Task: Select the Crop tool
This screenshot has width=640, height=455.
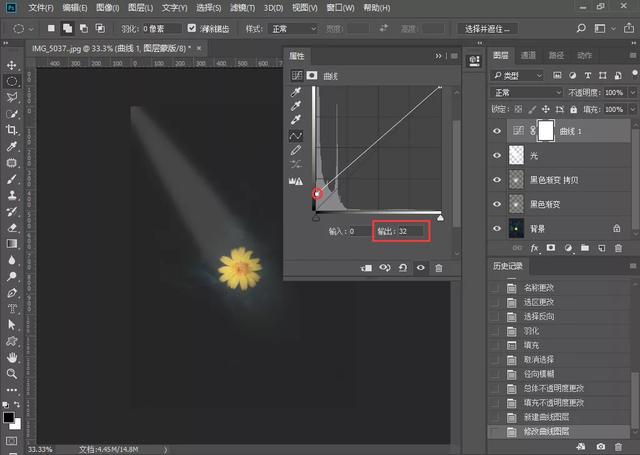Action: (12, 129)
